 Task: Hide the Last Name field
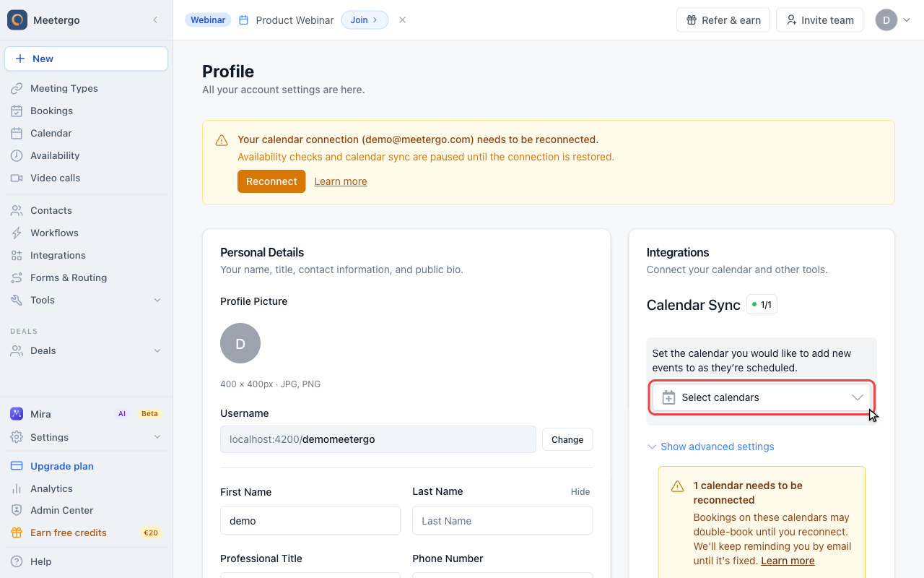[x=580, y=492]
